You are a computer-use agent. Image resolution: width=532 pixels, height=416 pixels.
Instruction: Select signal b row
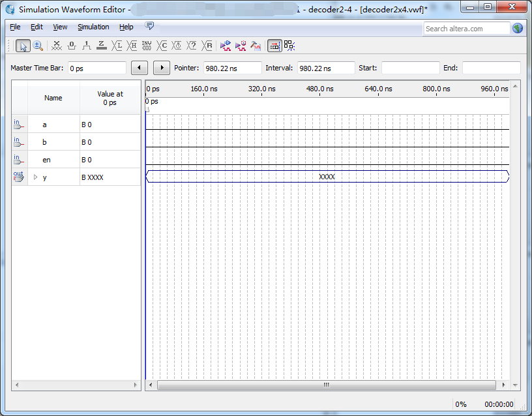click(76, 142)
